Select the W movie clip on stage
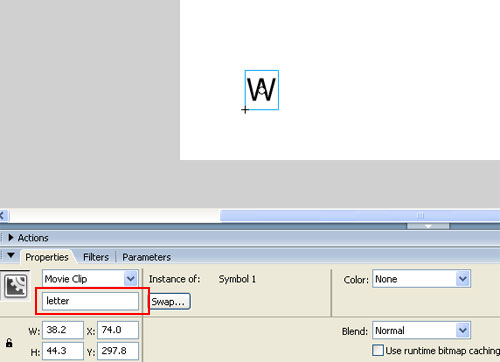500x362 pixels. (x=262, y=90)
